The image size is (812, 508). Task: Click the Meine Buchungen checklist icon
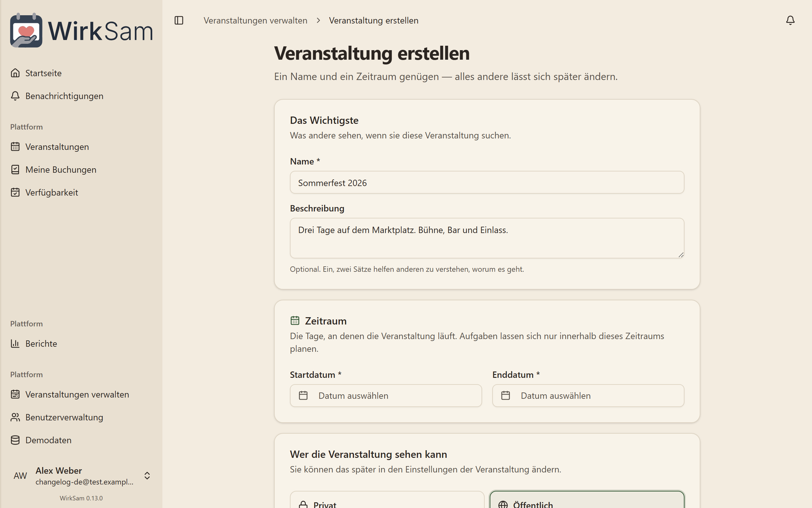point(15,169)
